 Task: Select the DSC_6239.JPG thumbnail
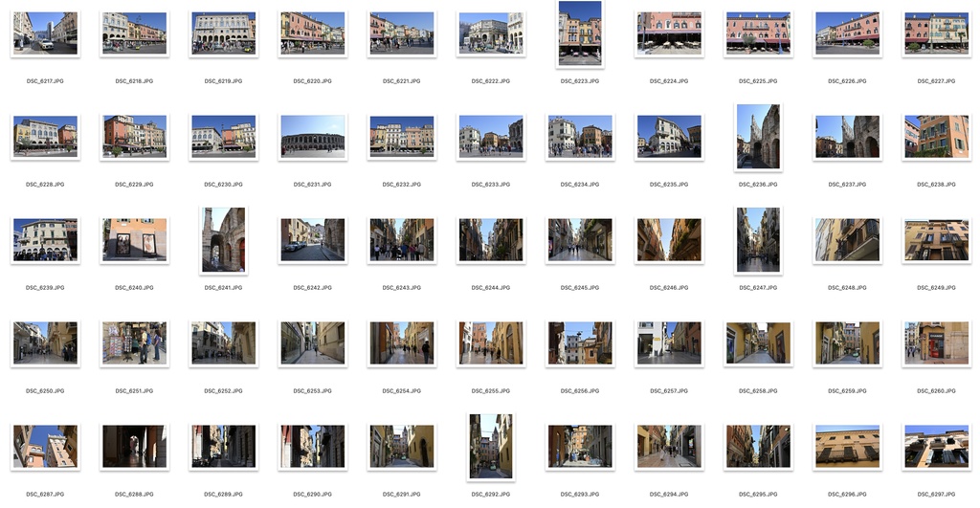point(45,240)
